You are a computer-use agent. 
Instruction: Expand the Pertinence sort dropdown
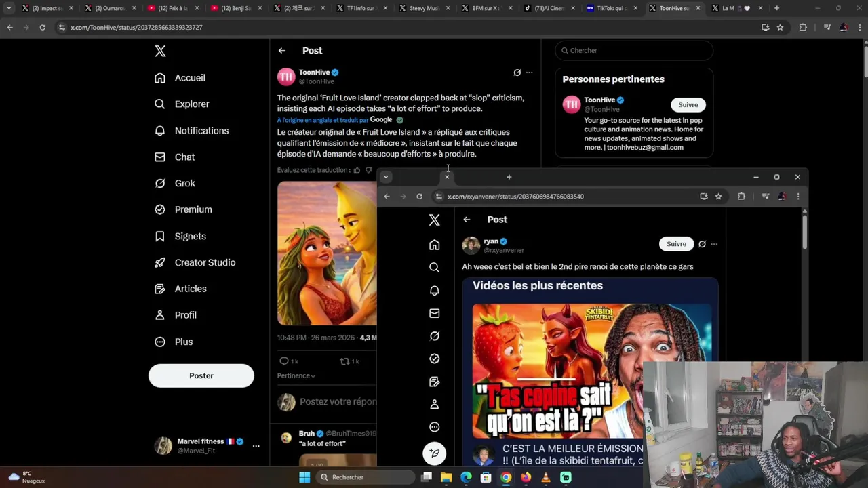point(296,375)
